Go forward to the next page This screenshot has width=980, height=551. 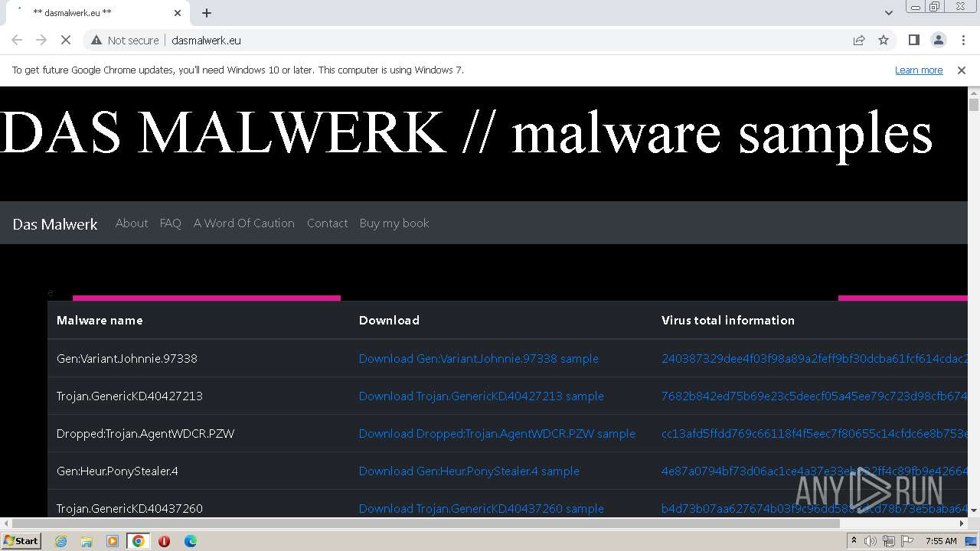(x=41, y=40)
